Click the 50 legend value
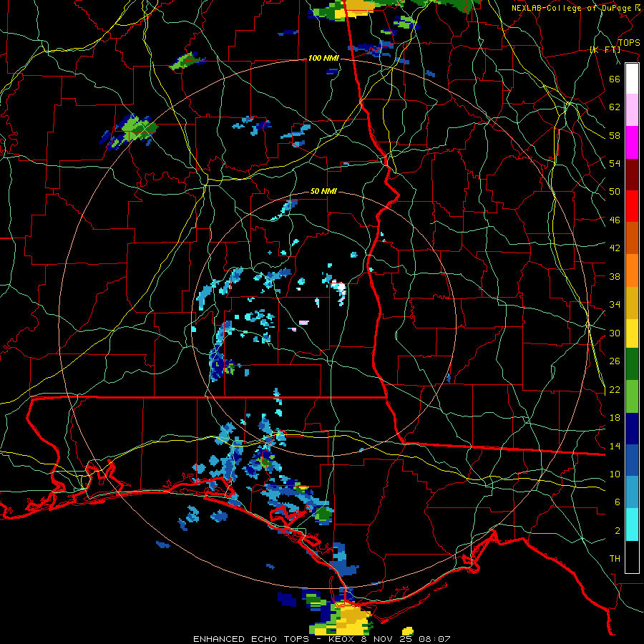This screenshot has width=644, height=644. [x=615, y=192]
